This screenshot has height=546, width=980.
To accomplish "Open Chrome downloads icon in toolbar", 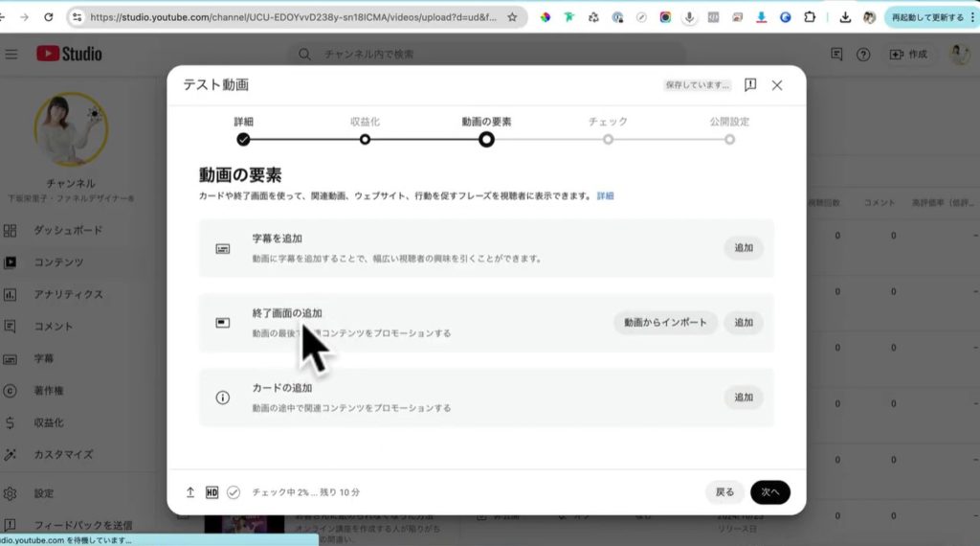I will [845, 17].
